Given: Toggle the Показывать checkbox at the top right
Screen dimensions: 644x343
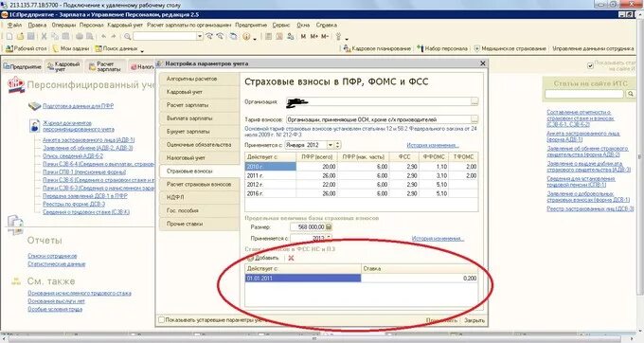Looking at the screenshot, I should tap(590, 65).
